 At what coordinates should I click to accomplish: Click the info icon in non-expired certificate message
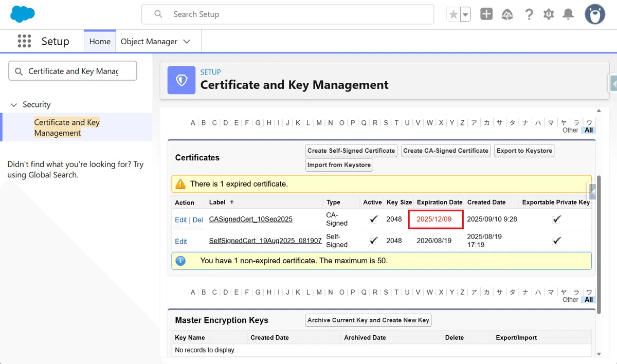[x=180, y=261]
